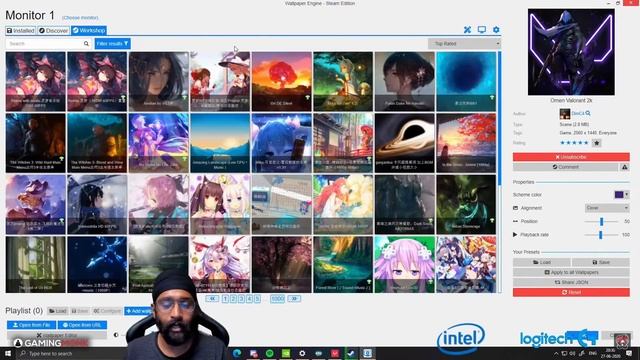The height and width of the screenshot is (360, 640).
Task: Go to workshop page 4
Action: (x=249, y=299)
